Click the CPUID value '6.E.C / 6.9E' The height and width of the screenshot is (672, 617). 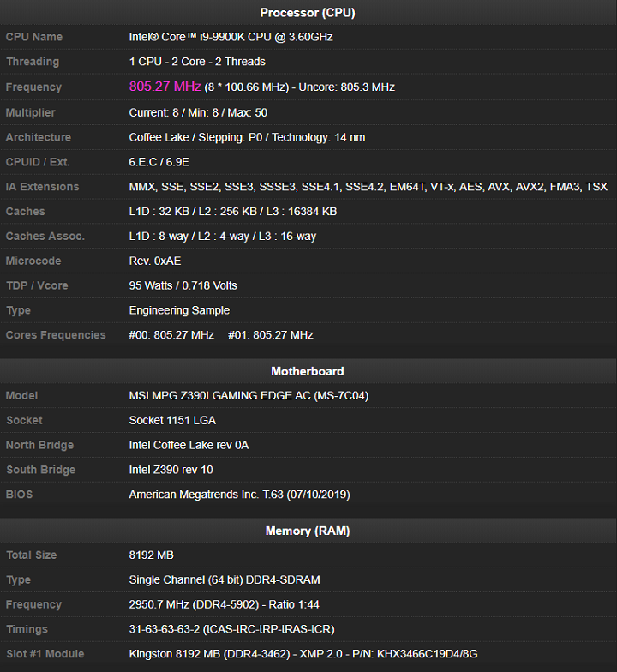coord(159,162)
